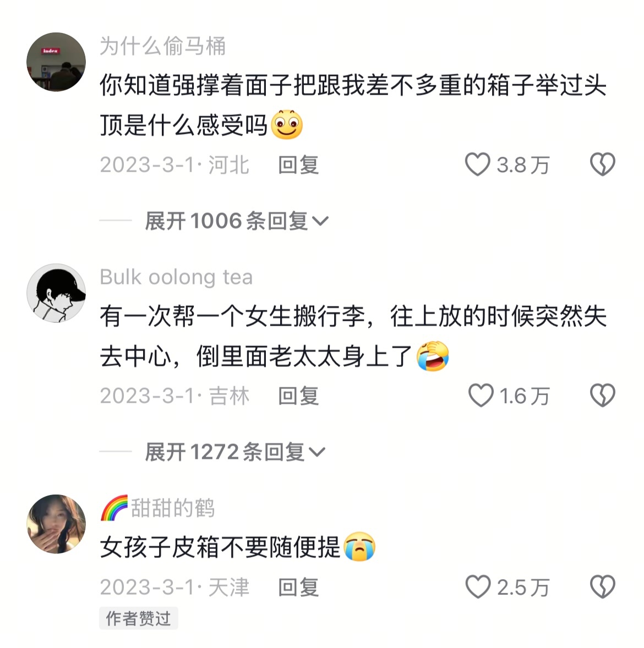The height and width of the screenshot is (648, 644).
Task: Open profile avatar of 为什么偷马桶
Action: pos(56,62)
